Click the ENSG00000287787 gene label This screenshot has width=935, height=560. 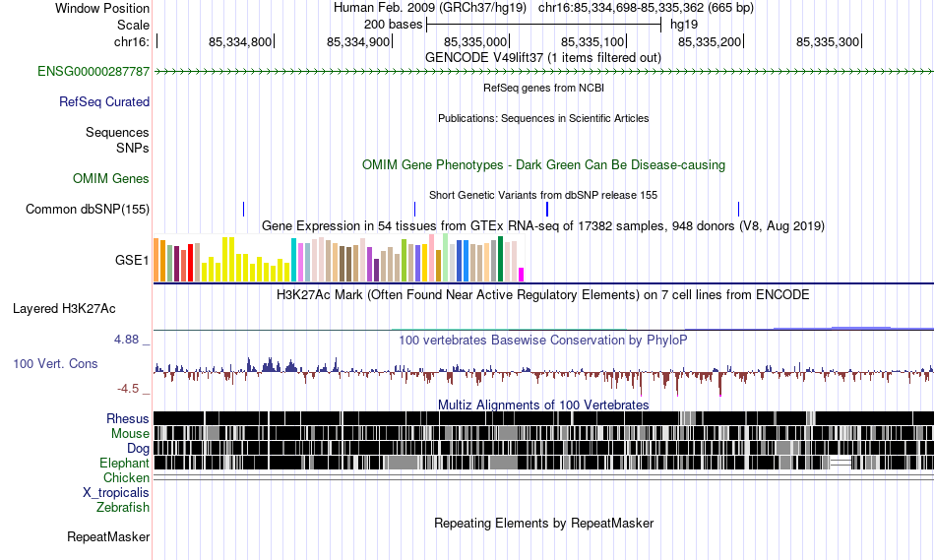click(x=93, y=72)
